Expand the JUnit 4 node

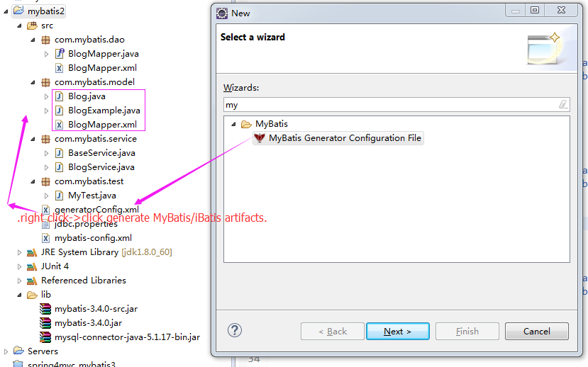pos(19,266)
